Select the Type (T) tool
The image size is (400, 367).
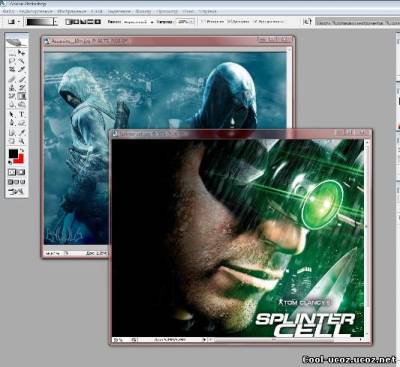[x=22, y=114]
